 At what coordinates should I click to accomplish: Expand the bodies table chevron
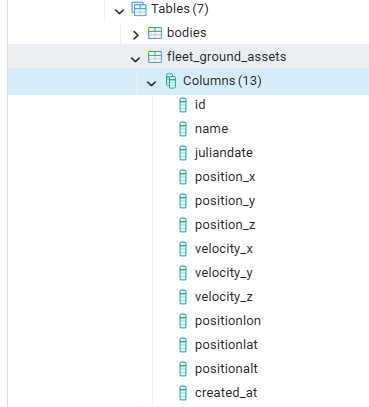pos(135,35)
